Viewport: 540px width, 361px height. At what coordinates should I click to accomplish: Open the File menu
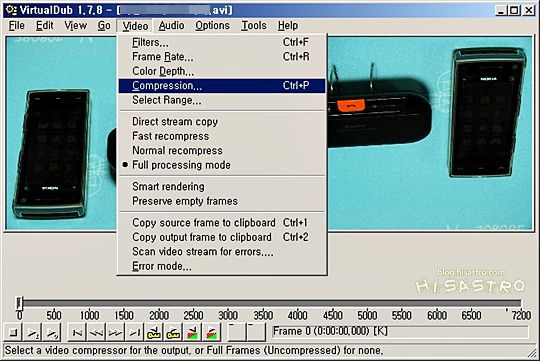(x=17, y=26)
